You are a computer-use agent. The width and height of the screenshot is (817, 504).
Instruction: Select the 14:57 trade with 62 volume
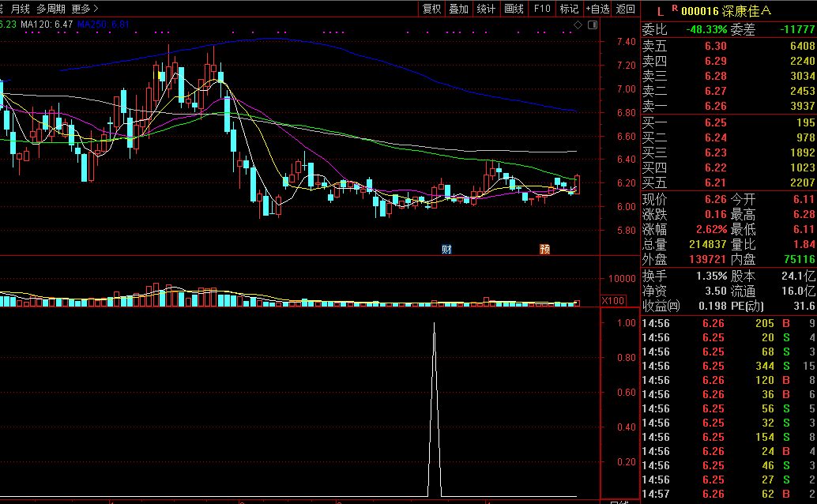[x=729, y=494]
